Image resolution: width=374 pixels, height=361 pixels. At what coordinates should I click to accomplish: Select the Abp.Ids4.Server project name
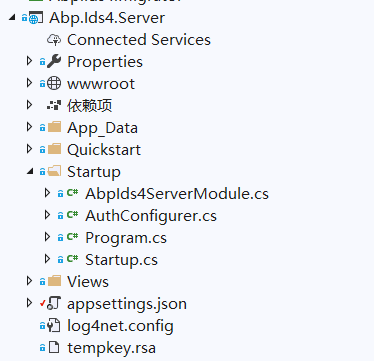click(107, 18)
